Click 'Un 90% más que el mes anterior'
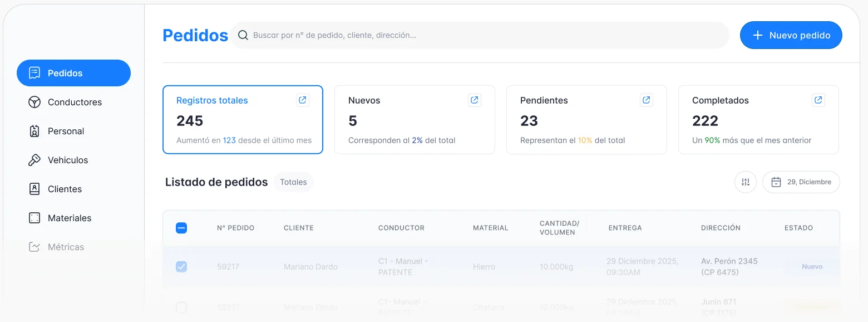The image size is (868, 322). [x=752, y=140]
